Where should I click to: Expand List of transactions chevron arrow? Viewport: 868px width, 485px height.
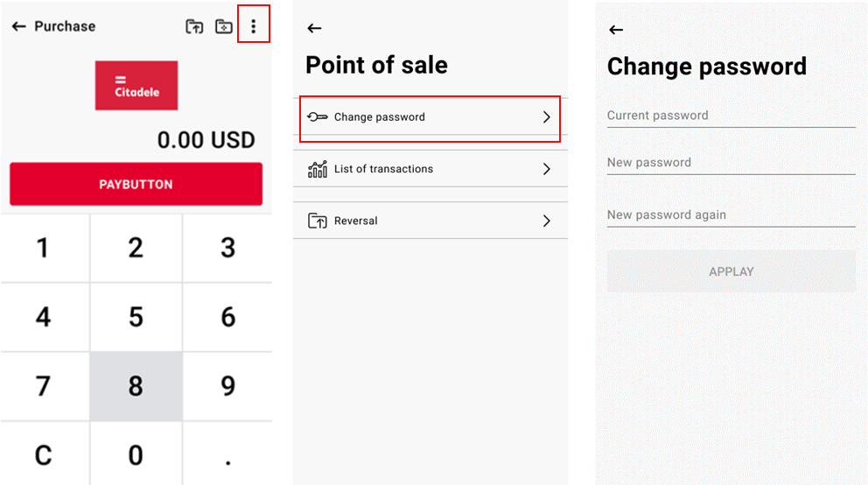point(546,169)
